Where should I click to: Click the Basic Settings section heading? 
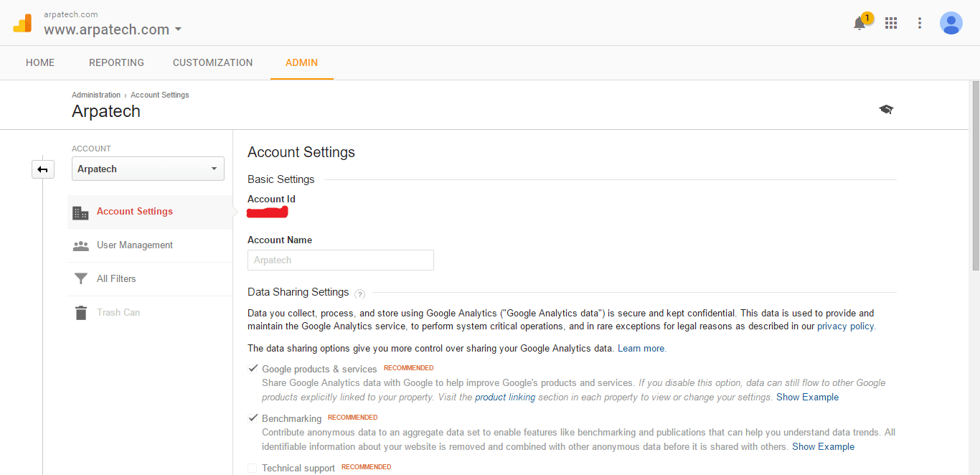click(x=281, y=179)
